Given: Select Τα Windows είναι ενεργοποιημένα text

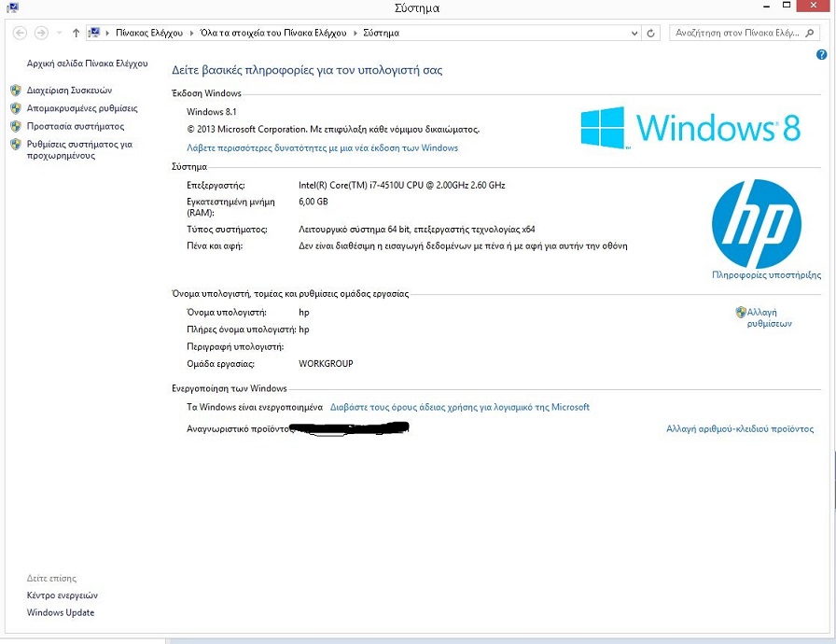Looking at the screenshot, I should (x=255, y=407).
